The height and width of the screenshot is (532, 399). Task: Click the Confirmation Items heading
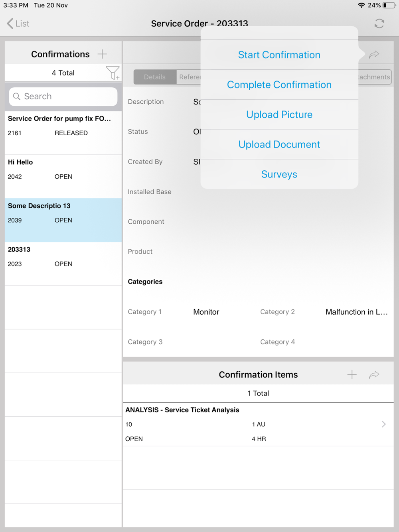click(258, 374)
